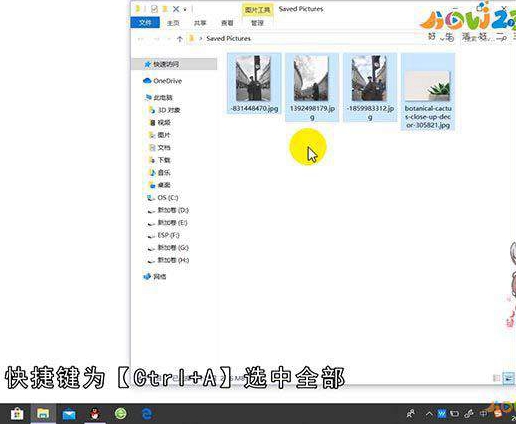The image size is (516, 424).
Task: Open QQ penguin icon on taskbar
Action: [95, 414]
